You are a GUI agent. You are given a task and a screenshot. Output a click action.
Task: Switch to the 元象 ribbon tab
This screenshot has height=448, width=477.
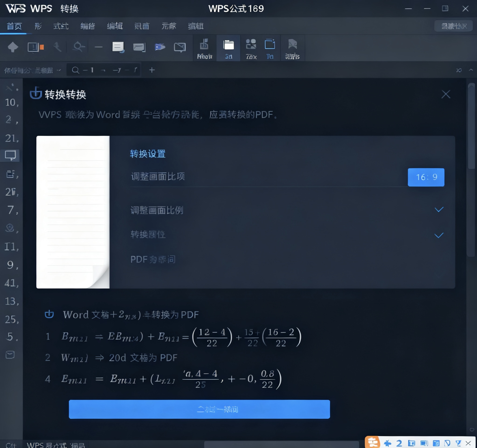click(169, 26)
